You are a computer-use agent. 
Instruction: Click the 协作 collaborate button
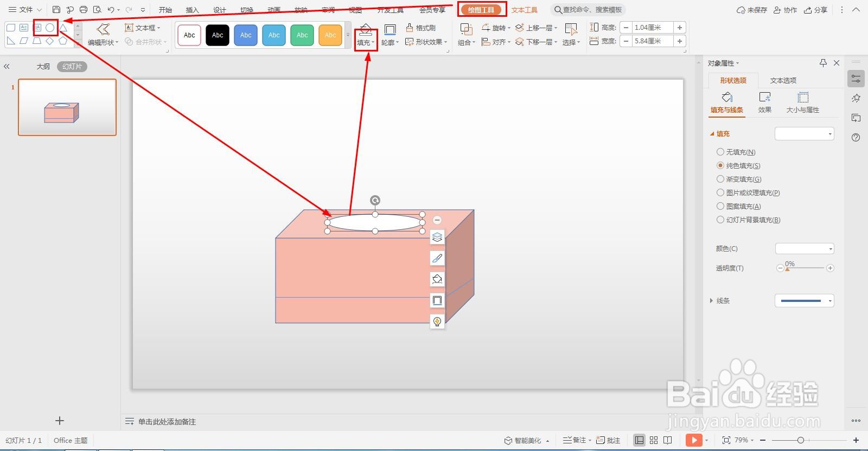click(785, 10)
